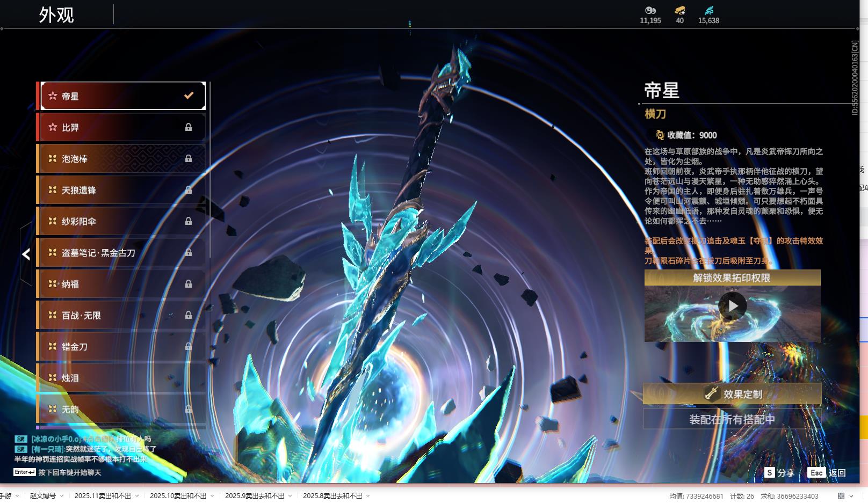Viewport: 868px width, 504px height.
Task: Switch to the 2025.8卖出去和不出 sheet tab
Action: [332, 496]
